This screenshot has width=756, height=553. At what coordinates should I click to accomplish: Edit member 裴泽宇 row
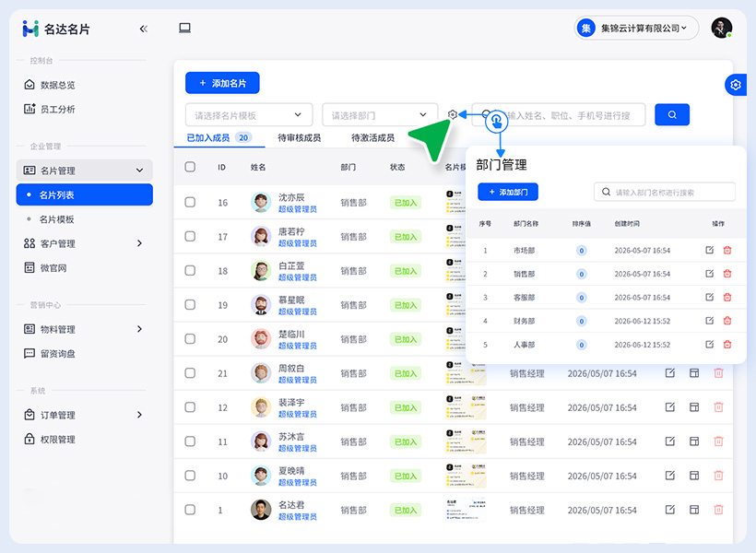(670, 406)
